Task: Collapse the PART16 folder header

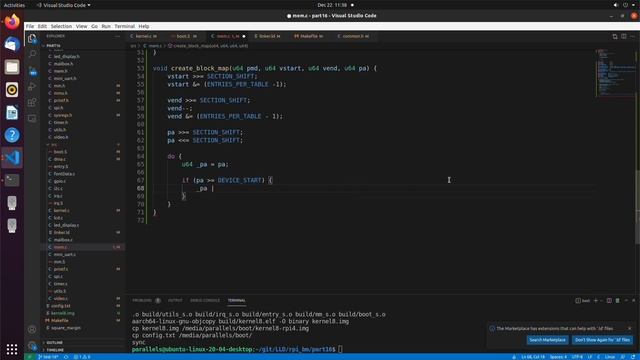Action: (x=82, y=46)
